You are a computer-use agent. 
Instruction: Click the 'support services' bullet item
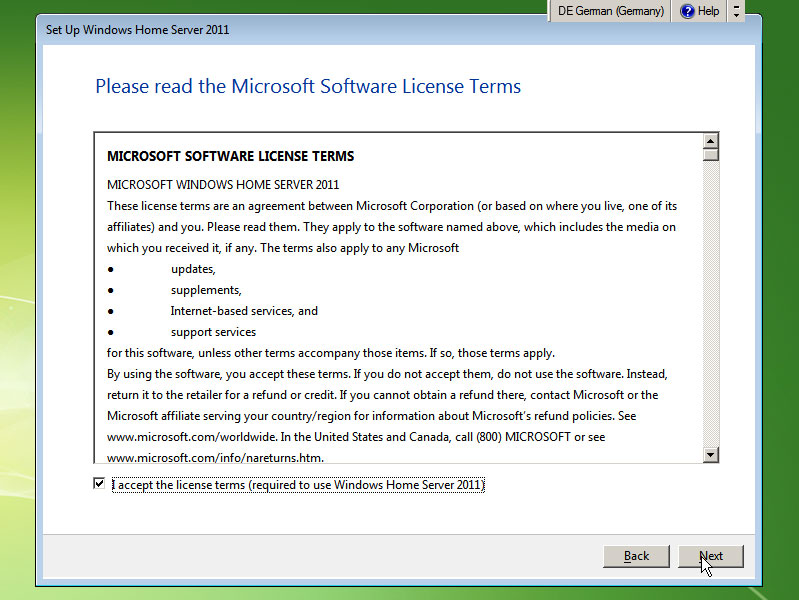(213, 332)
